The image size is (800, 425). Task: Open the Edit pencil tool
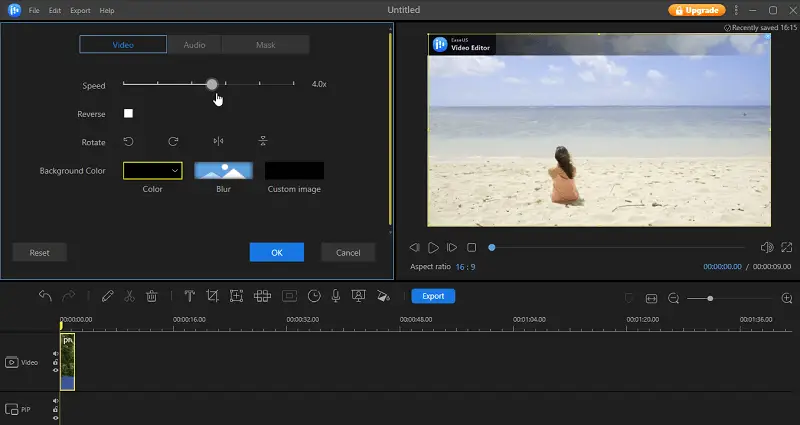point(107,296)
